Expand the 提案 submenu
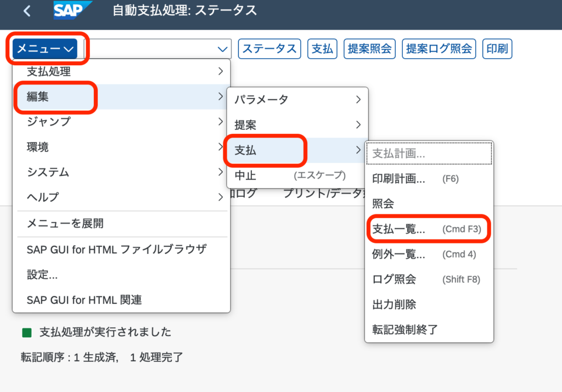The image size is (562, 392). (x=297, y=125)
